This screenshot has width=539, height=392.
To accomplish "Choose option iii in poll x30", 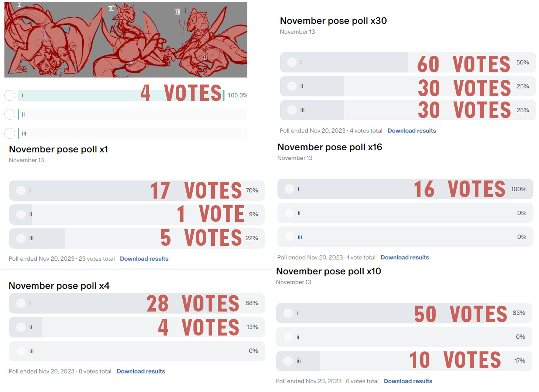I will (408, 110).
